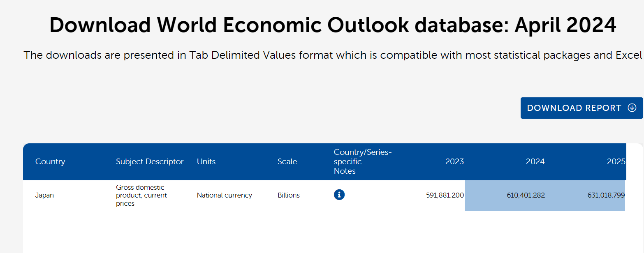644x253 pixels.
Task: Select the Billions scale cell
Action: coord(288,195)
